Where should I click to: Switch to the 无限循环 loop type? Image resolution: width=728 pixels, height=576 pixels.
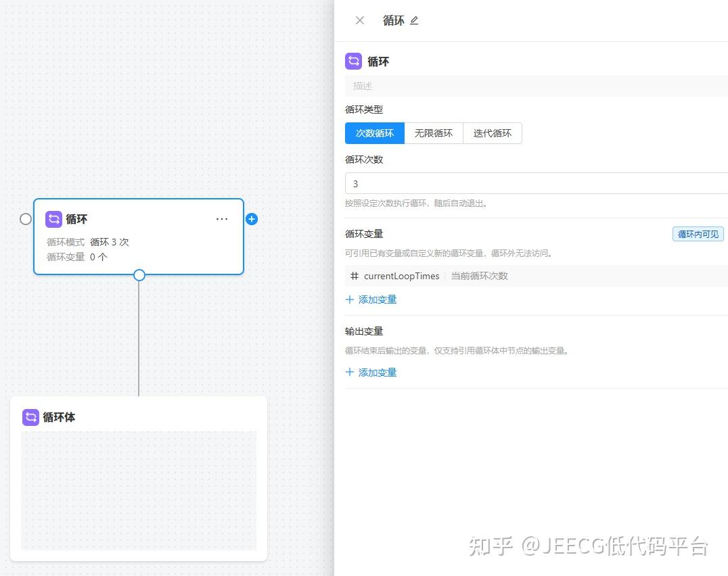pyautogui.click(x=434, y=133)
